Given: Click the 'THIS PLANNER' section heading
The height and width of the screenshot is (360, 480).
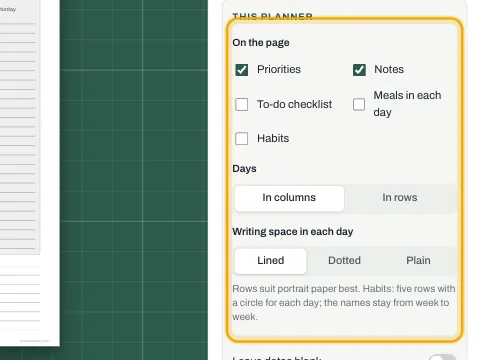Looking at the screenshot, I should (272, 16).
